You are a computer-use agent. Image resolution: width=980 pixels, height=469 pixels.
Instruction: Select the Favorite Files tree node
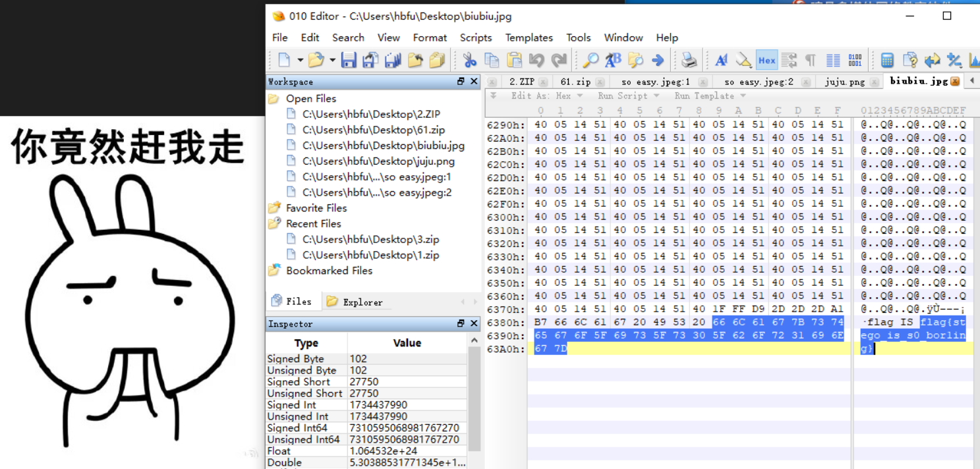point(316,207)
